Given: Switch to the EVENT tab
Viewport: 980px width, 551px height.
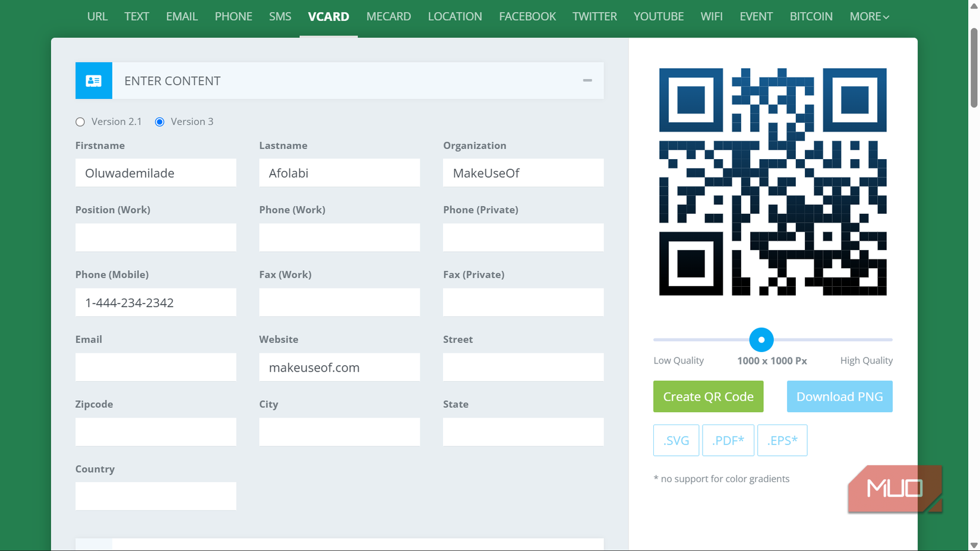Looking at the screenshot, I should pos(756,17).
